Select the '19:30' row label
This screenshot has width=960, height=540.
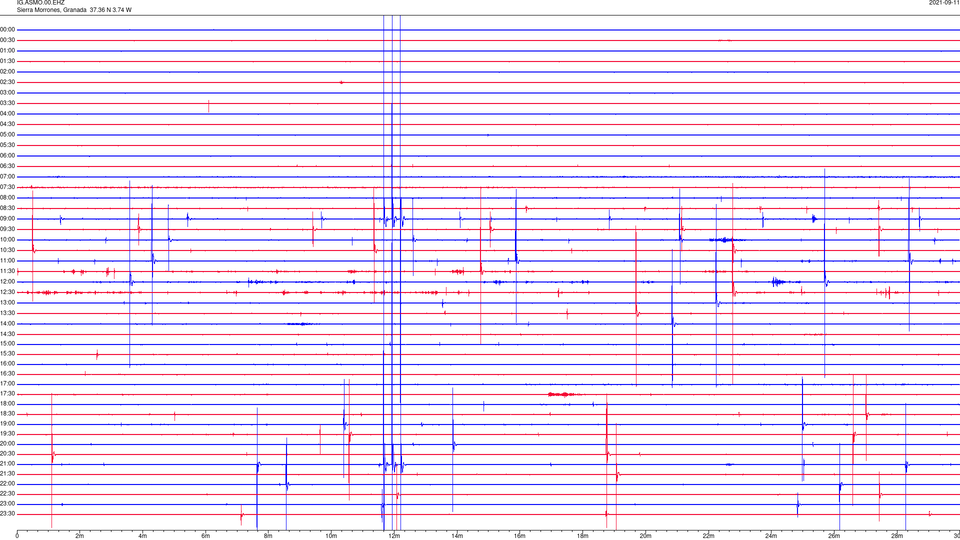8,433
